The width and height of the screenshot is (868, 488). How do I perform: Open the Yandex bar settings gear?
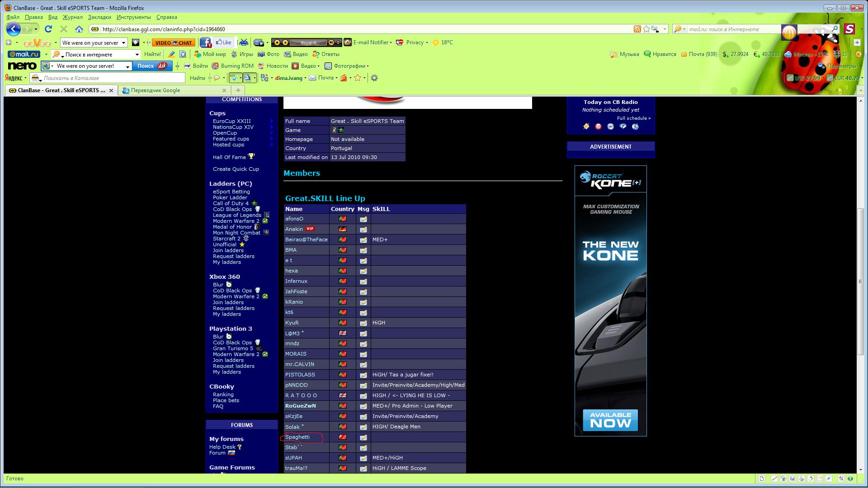point(374,78)
